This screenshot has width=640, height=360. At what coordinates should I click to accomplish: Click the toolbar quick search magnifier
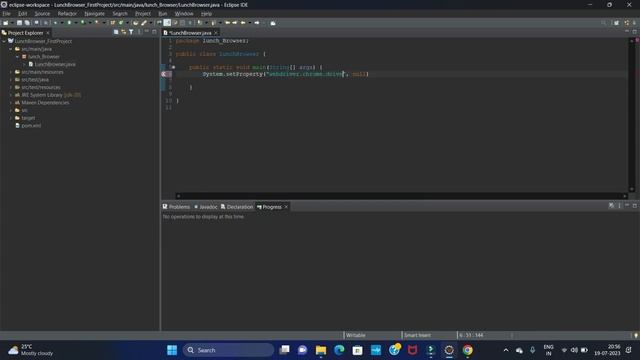604,23
